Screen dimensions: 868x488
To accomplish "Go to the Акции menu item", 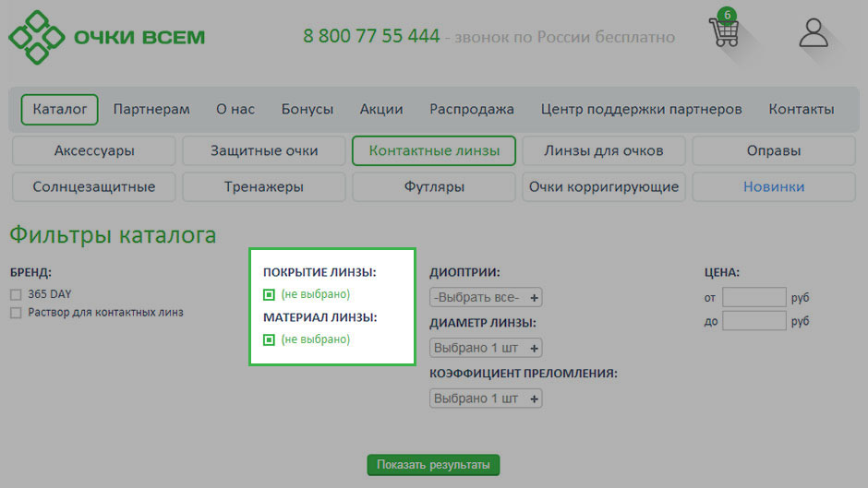I will point(381,109).
